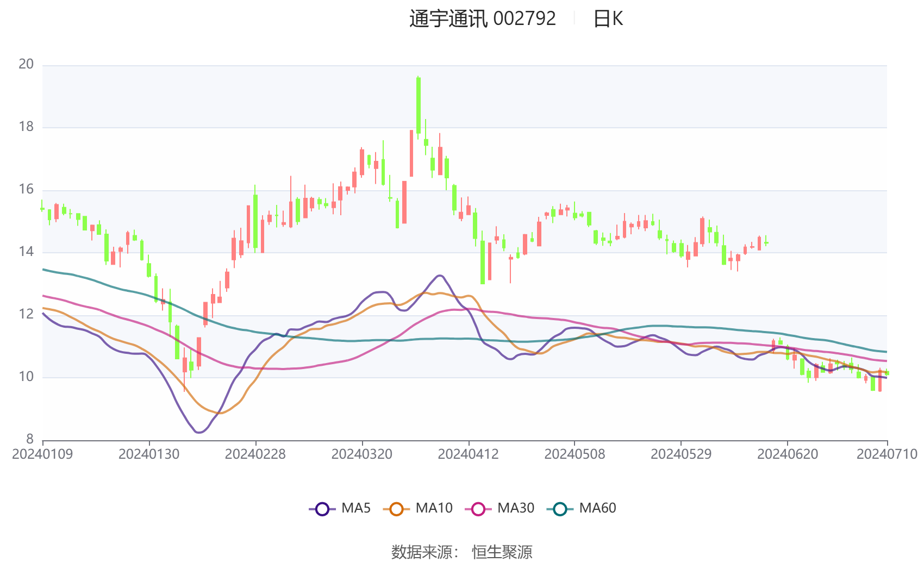Click x-axis date label 20240620

point(788,454)
